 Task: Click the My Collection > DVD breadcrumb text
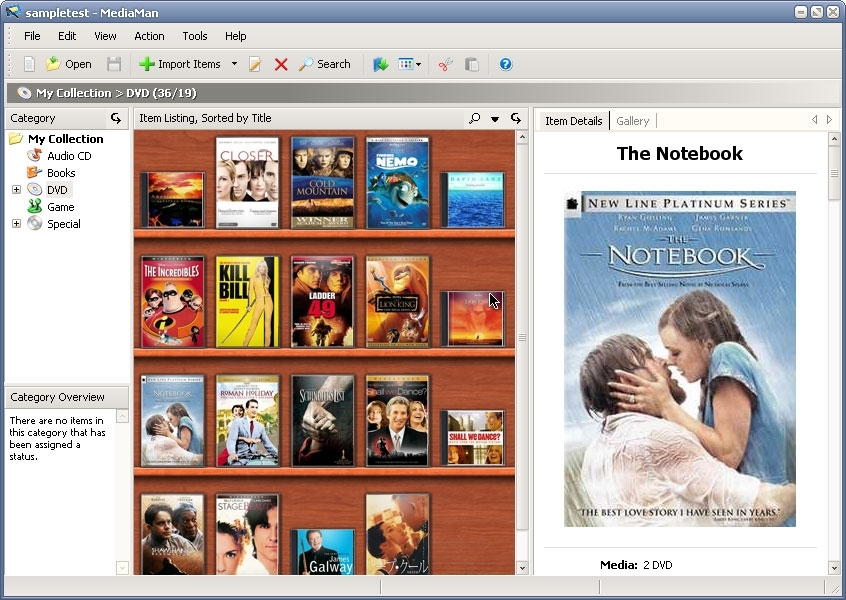coord(116,93)
